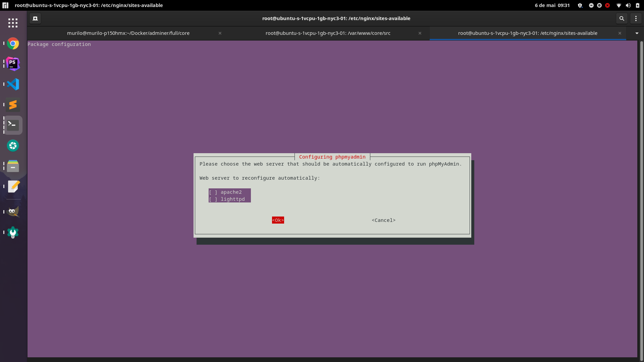The image size is (644, 362).
Task: Confirm with the <Ok> button
Action: (278, 220)
